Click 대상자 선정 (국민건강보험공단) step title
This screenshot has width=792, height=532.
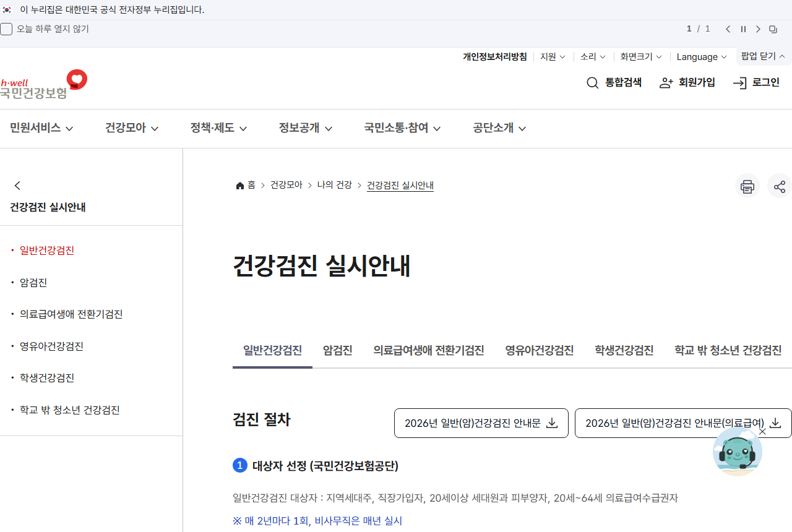(325, 466)
